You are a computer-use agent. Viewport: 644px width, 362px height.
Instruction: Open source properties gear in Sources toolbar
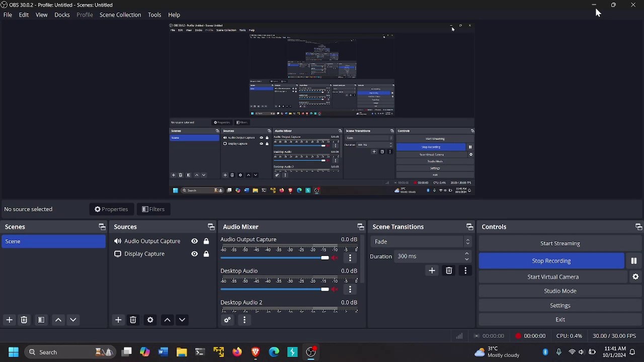click(150, 320)
